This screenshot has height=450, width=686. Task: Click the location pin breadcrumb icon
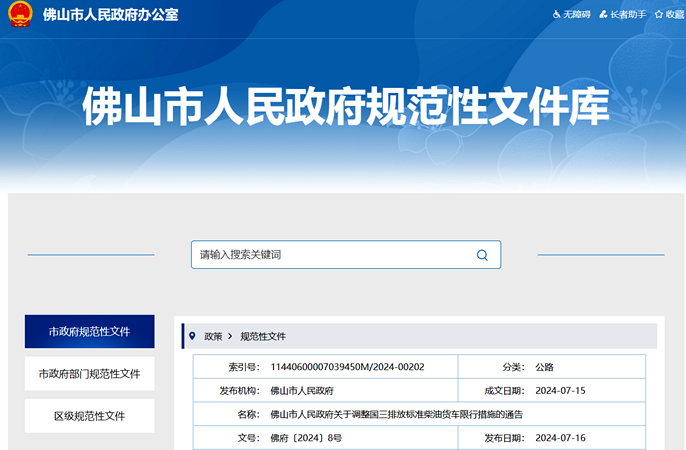pyautogui.click(x=192, y=336)
